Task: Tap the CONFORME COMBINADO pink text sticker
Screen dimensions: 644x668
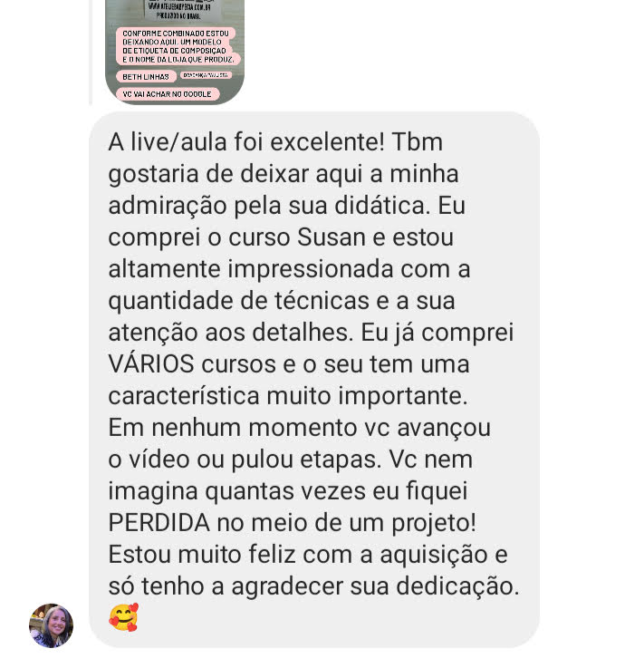Action: pyautogui.click(x=178, y=46)
